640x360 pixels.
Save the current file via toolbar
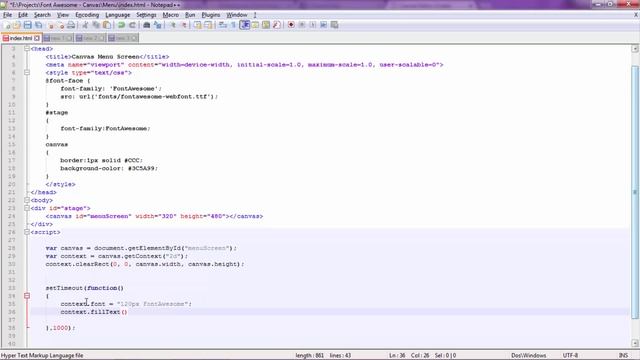(x=27, y=25)
